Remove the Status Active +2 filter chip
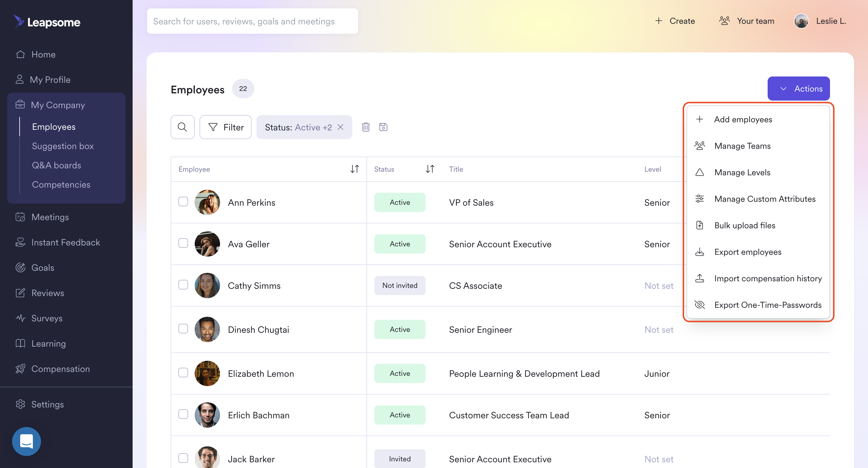Viewport: 868px width, 468px height. click(x=341, y=127)
